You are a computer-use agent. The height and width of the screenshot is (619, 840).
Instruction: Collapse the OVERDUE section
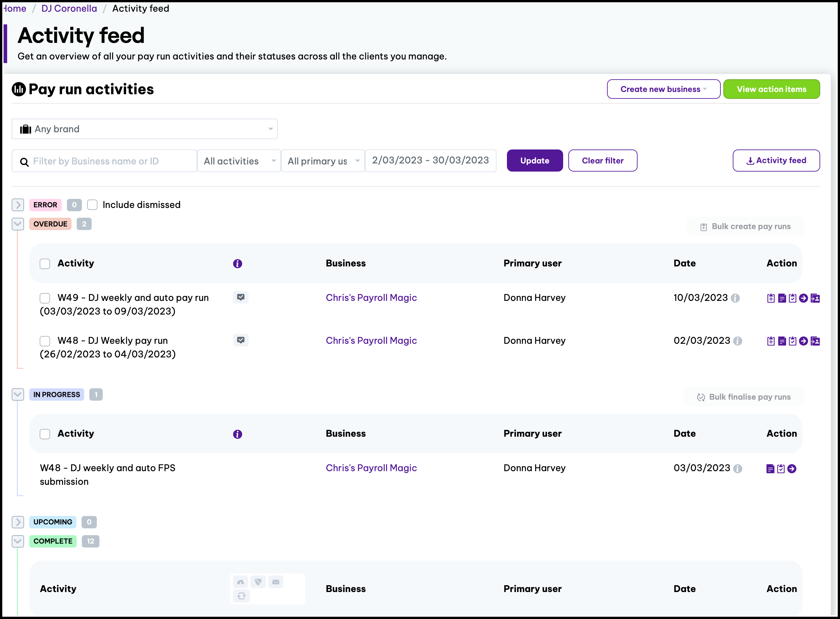(18, 224)
